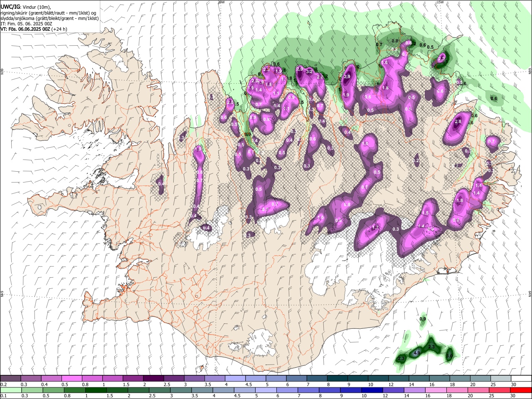532x399 pixels.
Task: Click the 3.2 value on the north coast
Action: point(309,71)
